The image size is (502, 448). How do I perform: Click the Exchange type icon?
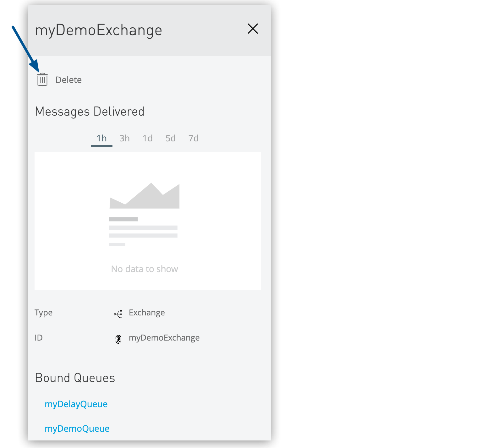[118, 314]
